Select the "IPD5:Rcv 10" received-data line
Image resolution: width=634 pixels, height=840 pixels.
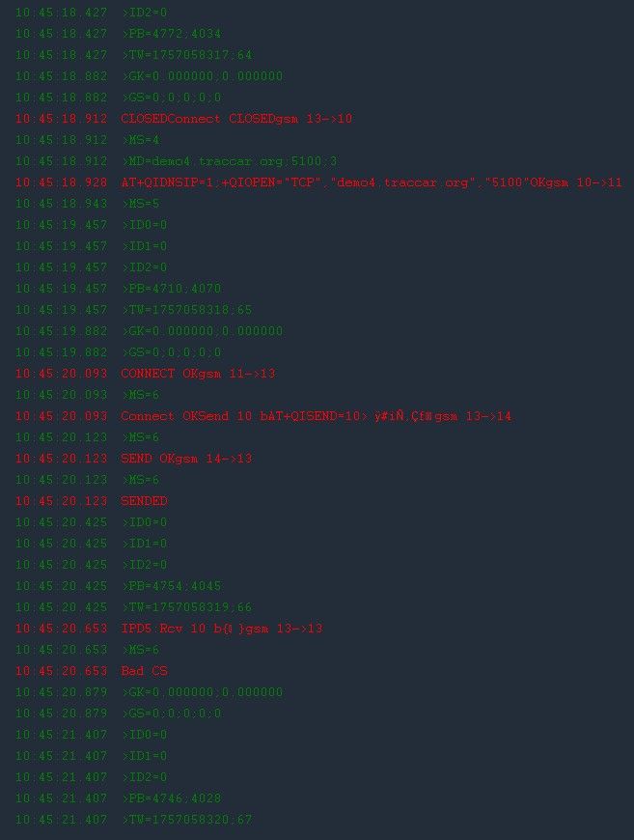221,629
